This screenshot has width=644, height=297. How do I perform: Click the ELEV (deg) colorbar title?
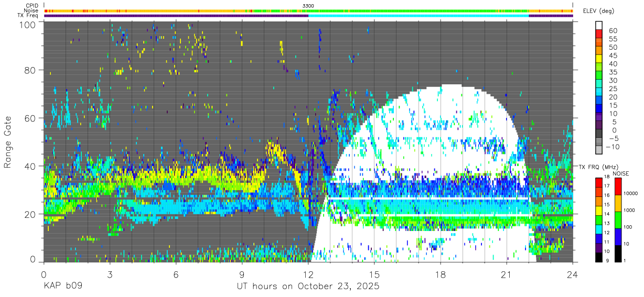click(x=598, y=11)
